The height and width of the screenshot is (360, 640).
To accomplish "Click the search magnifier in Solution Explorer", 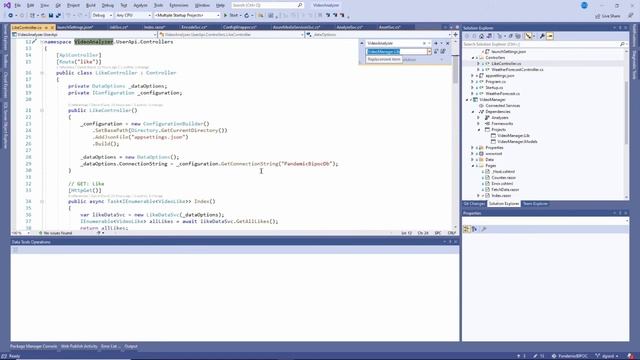I will tap(622, 44).
